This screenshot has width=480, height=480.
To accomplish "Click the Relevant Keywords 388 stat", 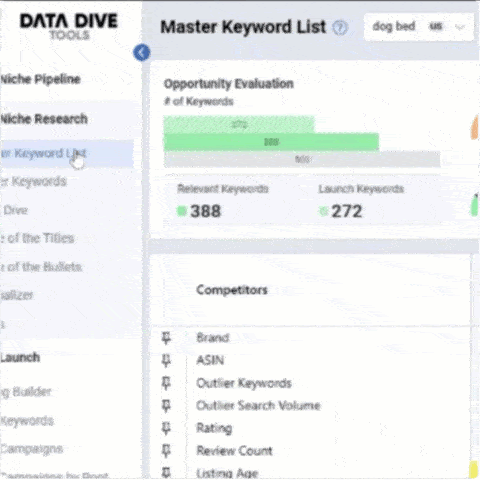I will tap(223, 202).
